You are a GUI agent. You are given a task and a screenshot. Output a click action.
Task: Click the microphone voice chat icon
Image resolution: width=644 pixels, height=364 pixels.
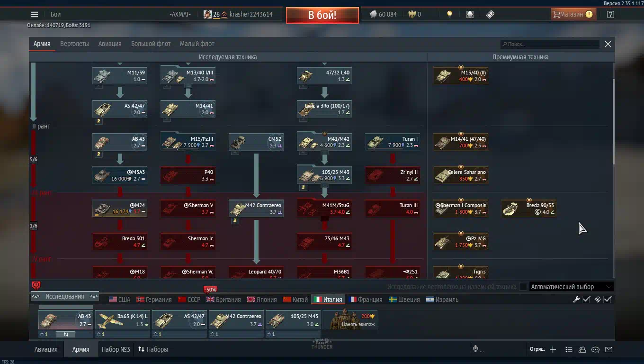click(475, 349)
